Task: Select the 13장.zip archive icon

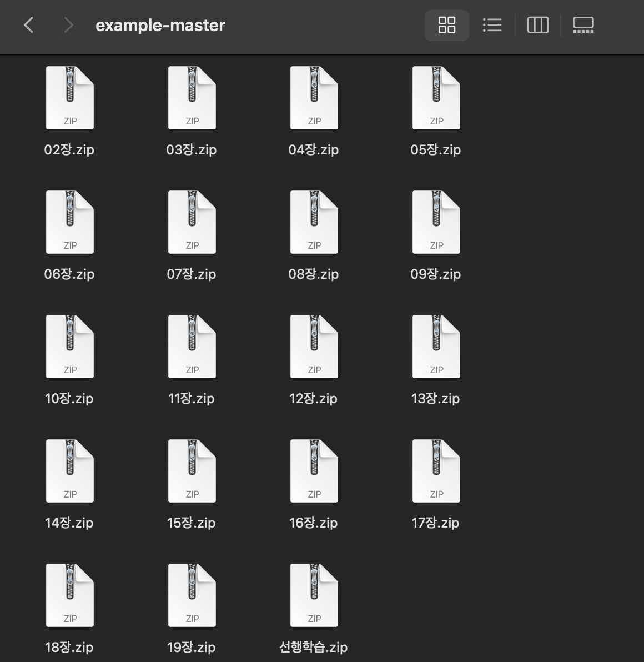Action: [x=436, y=347]
